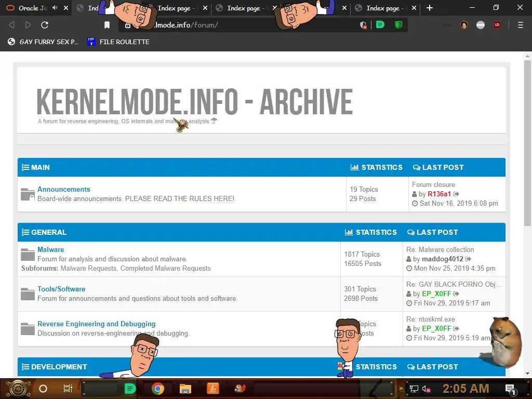View EP_X0FF profile in ntoskrnl.exe row

436,328
